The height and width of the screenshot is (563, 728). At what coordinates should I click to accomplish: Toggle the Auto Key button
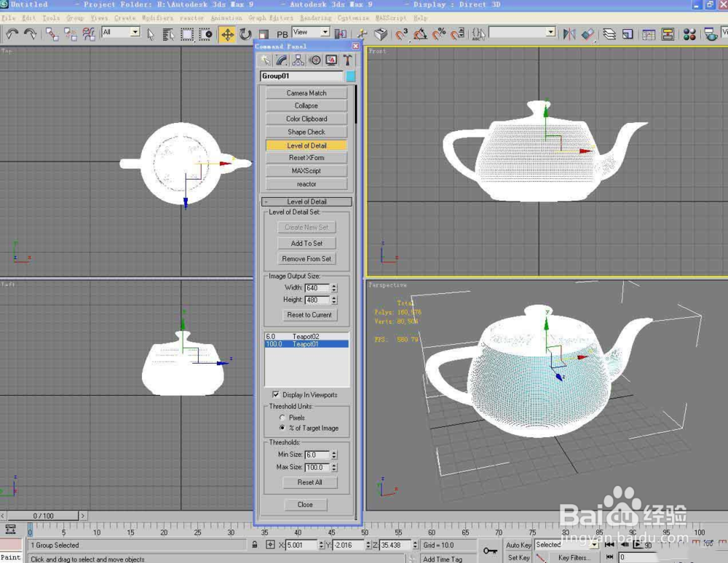(518, 545)
